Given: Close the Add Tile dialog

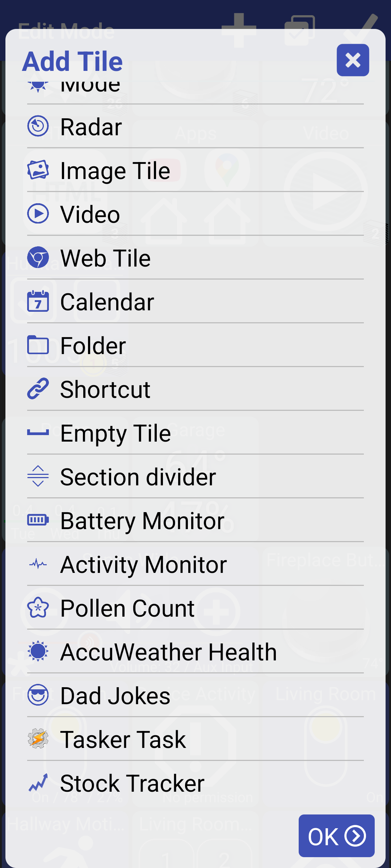Looking at the screenshot, I should tap(353, 60).
